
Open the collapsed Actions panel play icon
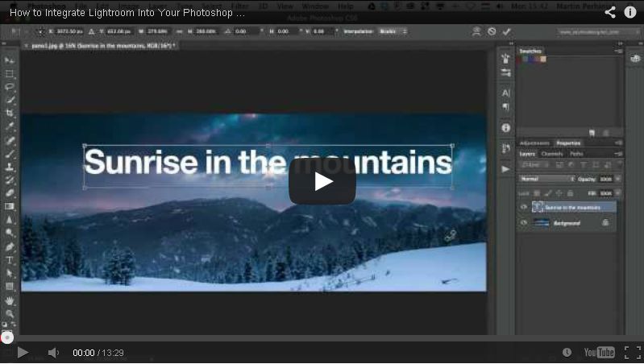[505, 168]
